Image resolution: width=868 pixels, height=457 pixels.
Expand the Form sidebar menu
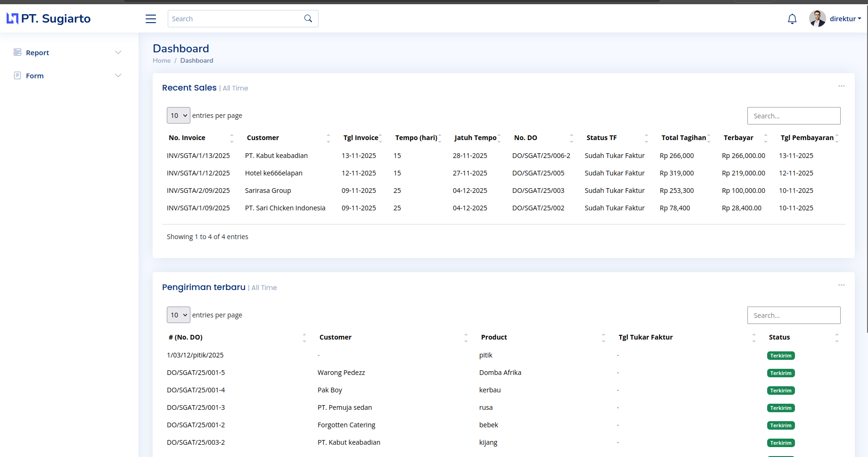[118, 75]
